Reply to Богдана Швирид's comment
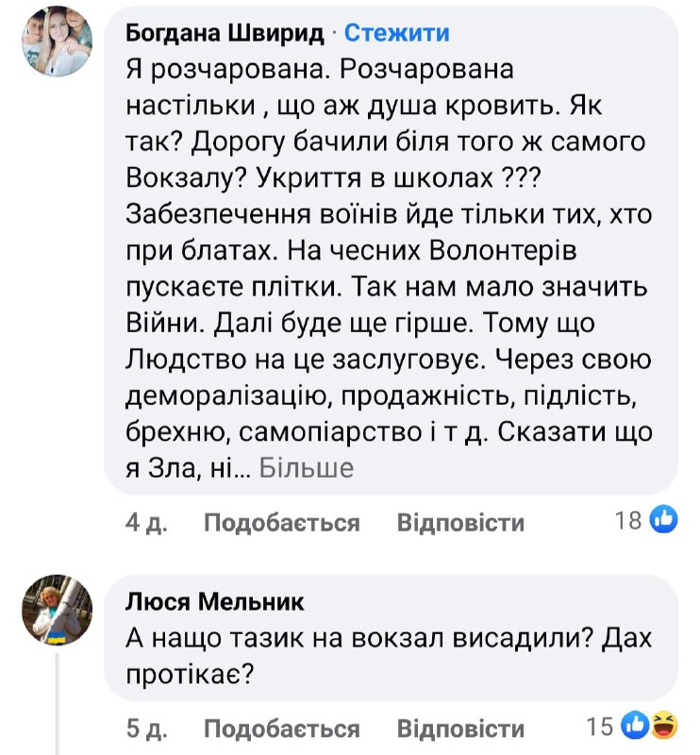 point(459,522)
